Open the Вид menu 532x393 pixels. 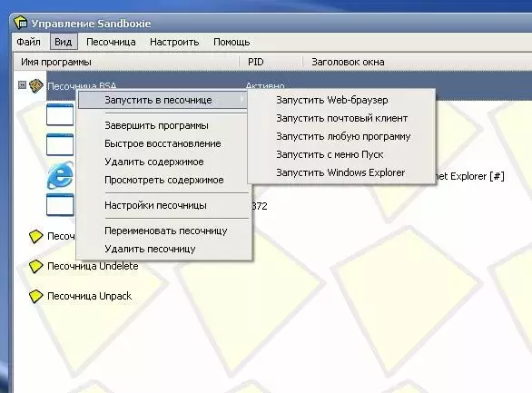pos(64,42)
